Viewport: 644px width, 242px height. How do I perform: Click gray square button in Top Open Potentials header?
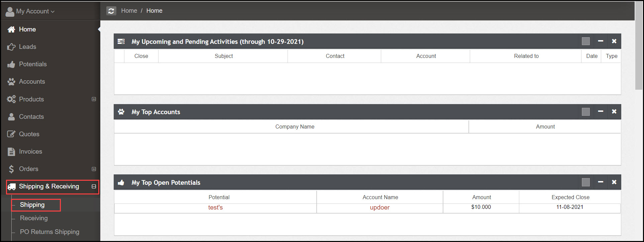586,182
